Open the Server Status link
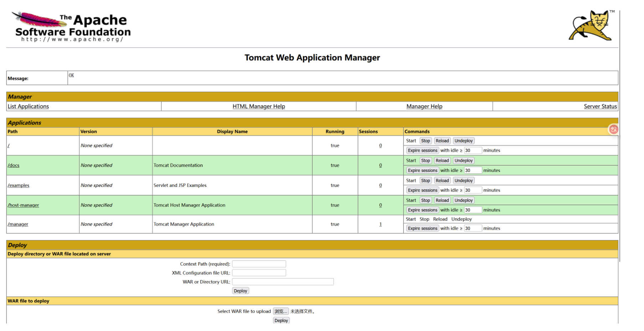Image resolution: width=644 pixels, height=331 pixels. pos(600,106)
